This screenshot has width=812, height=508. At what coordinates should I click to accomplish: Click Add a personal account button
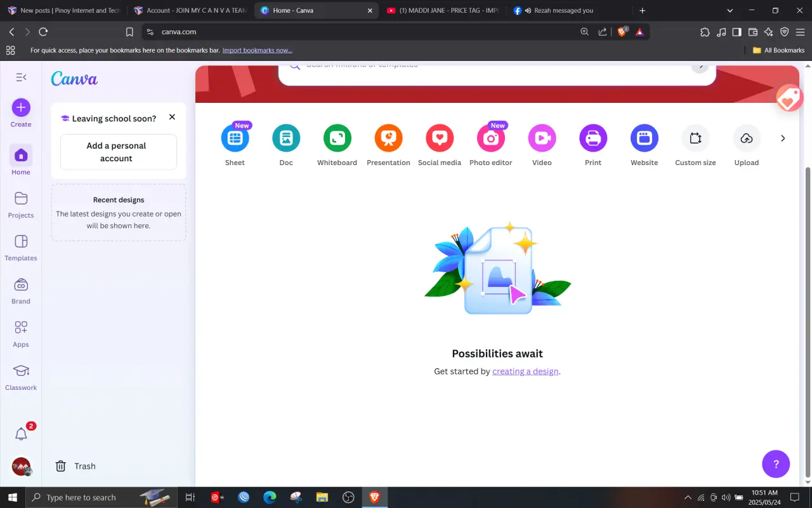pos(119,152)
